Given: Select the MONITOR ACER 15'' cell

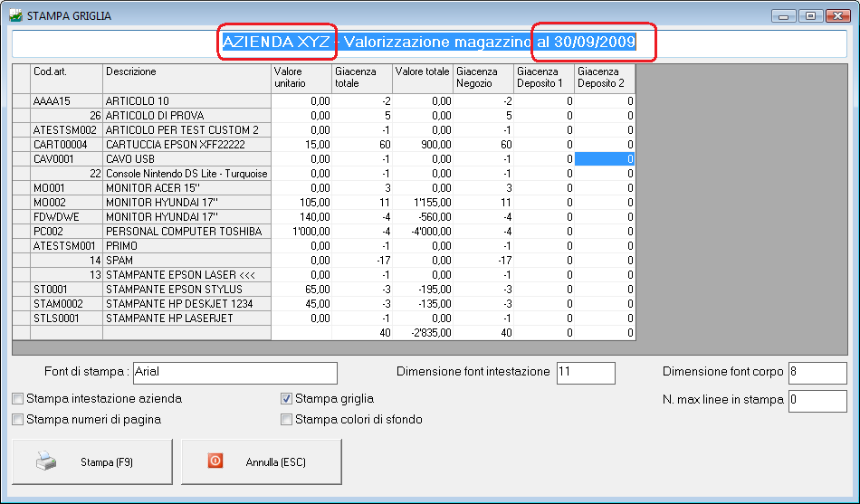Looking at the screenshot, I should pyautogui.click(x=187, y=188).
